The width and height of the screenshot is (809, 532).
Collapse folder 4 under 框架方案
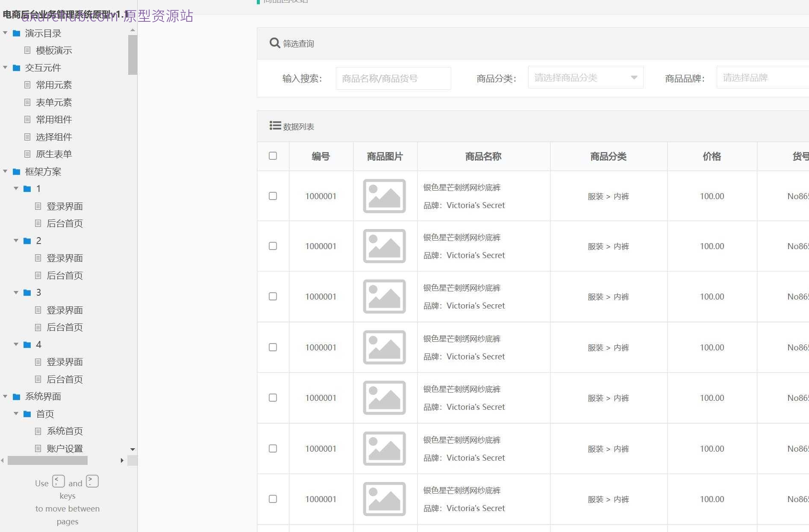point(16,344)
